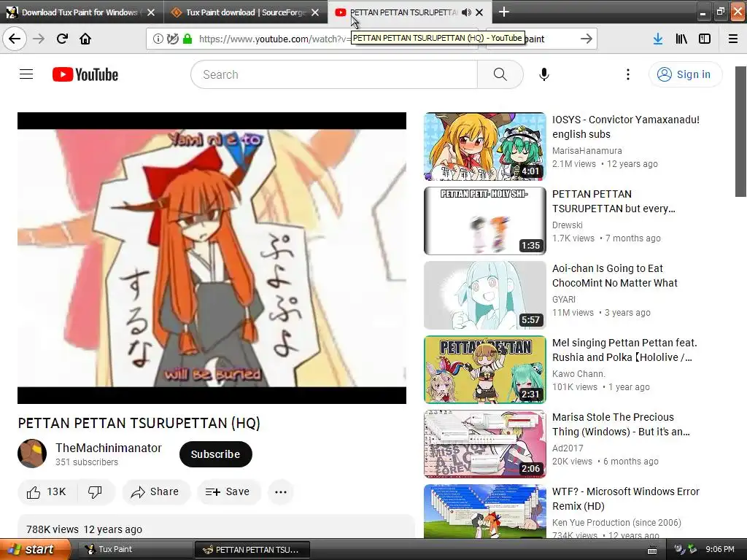Image resolution: width=747 pixels, height=560 pixels.
Task: Click the YouTube logo
Action: (x=85, y=74)
